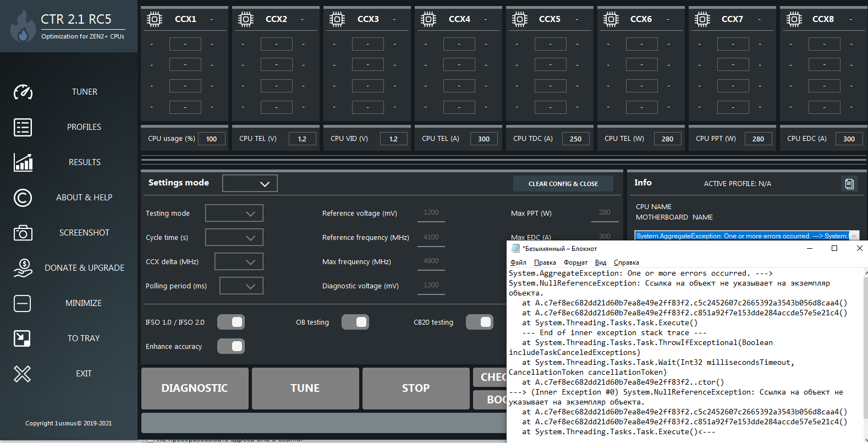Viewport: 868px width, 443px height.
Task: Copy info using the clipboard icon
Action: point(849,184)
